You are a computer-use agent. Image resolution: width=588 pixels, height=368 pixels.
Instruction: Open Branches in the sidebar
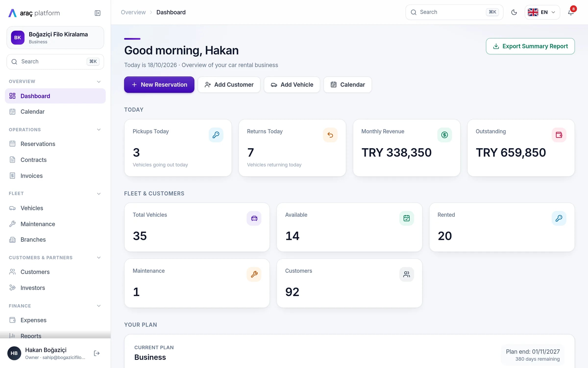tap(55, 239)
